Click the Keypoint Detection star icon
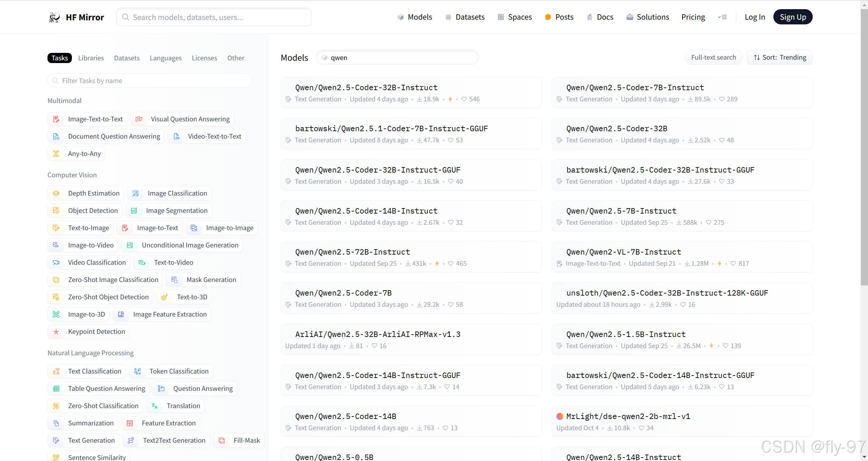This screenshot has width=868, height=461. point(56,332)
